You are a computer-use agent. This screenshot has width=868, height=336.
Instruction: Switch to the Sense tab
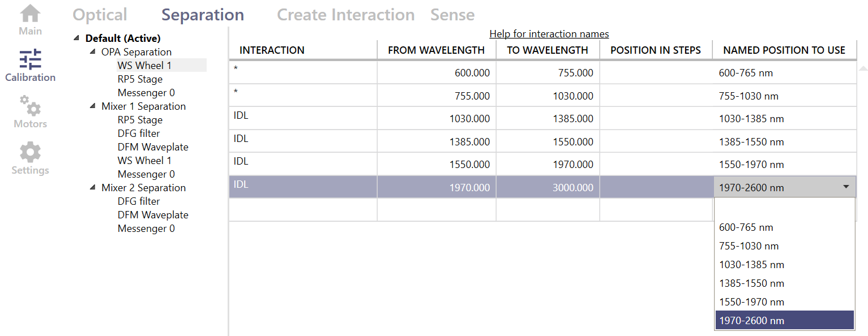pyautogui.click(x=452, y=15)
